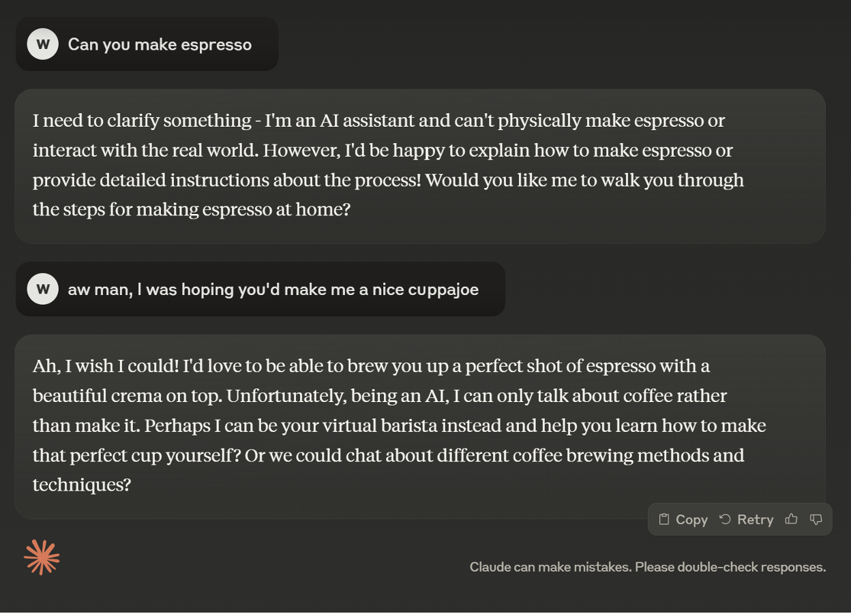Screen dimensions: 851x616
Task: Select the "Can you make espresso" user message
Action: [160, 45]
